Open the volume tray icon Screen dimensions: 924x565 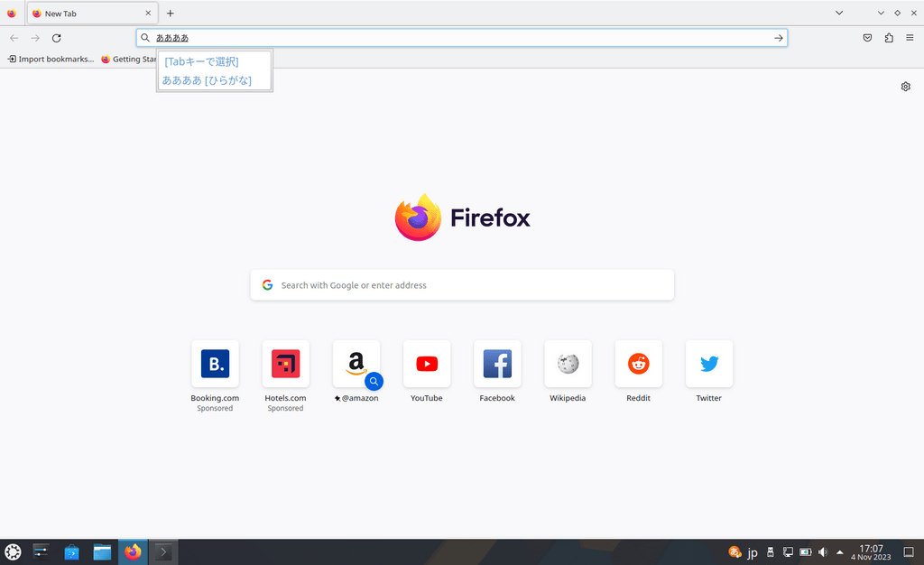coord(823,552)
